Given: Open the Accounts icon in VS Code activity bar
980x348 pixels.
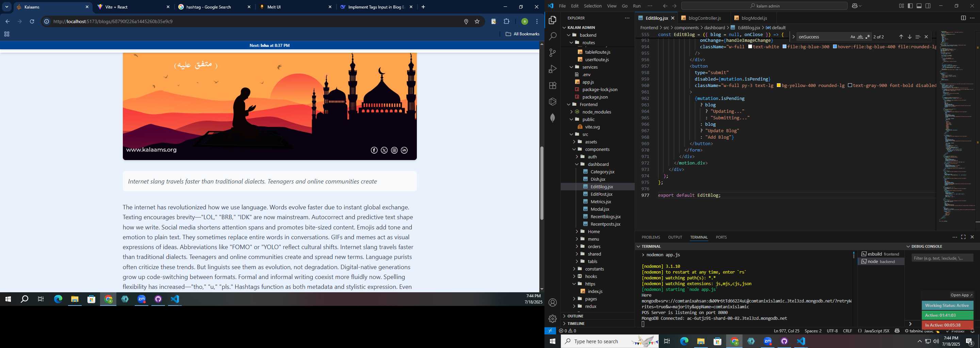Looking at the screenshot, I should click(x=552, y=302).
